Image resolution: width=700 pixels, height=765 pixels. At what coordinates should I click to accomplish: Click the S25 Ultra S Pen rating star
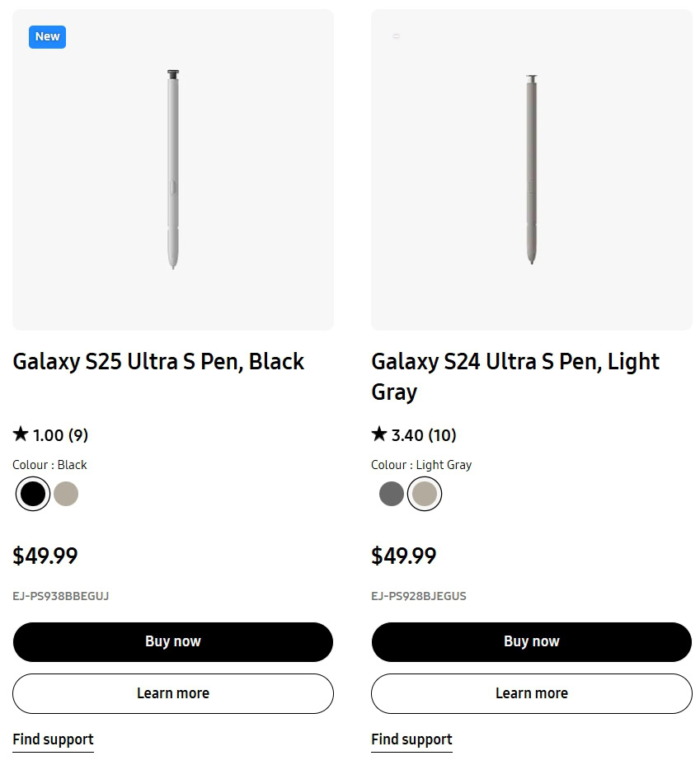click(x=21, y=434)
